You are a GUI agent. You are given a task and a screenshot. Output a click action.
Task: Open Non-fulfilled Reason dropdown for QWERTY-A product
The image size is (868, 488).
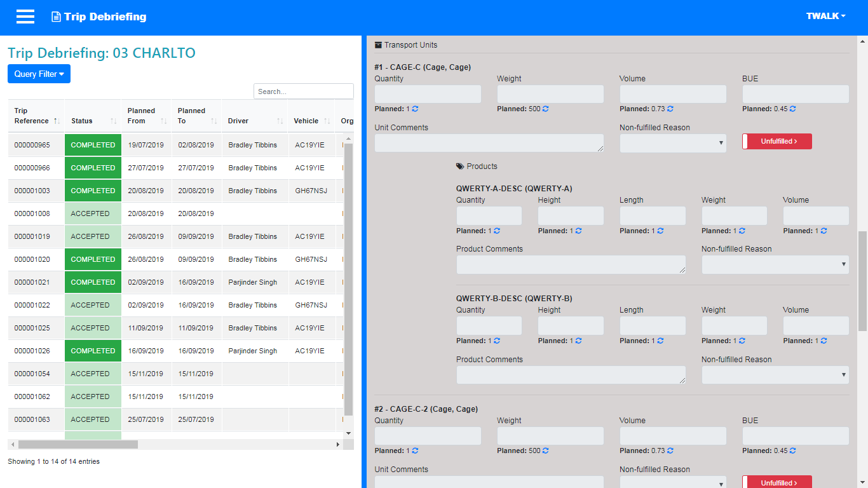click(775, 264)
